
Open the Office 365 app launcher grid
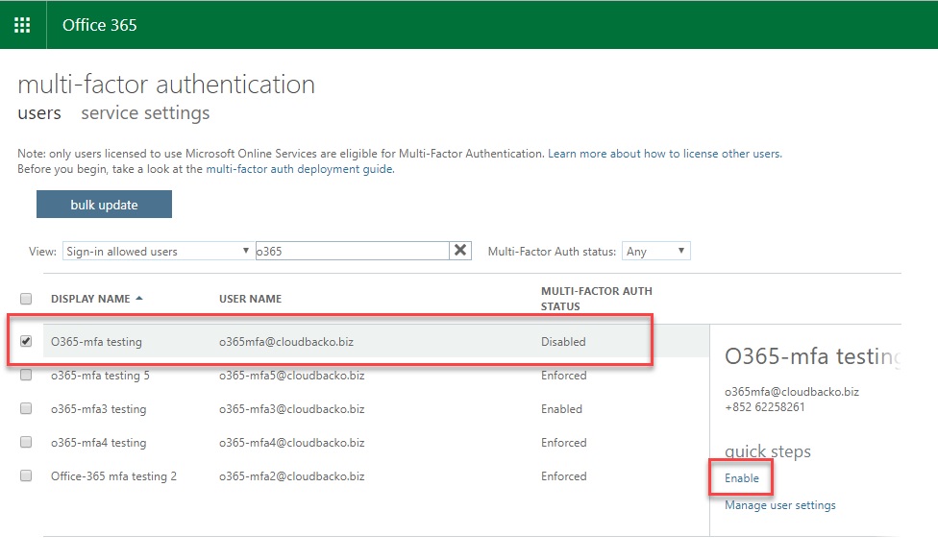(22, 25)
